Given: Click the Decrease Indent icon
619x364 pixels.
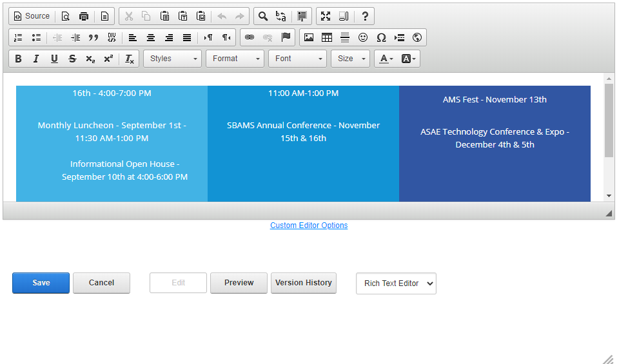Looking at the screenshot, I should tap(57, 37).
